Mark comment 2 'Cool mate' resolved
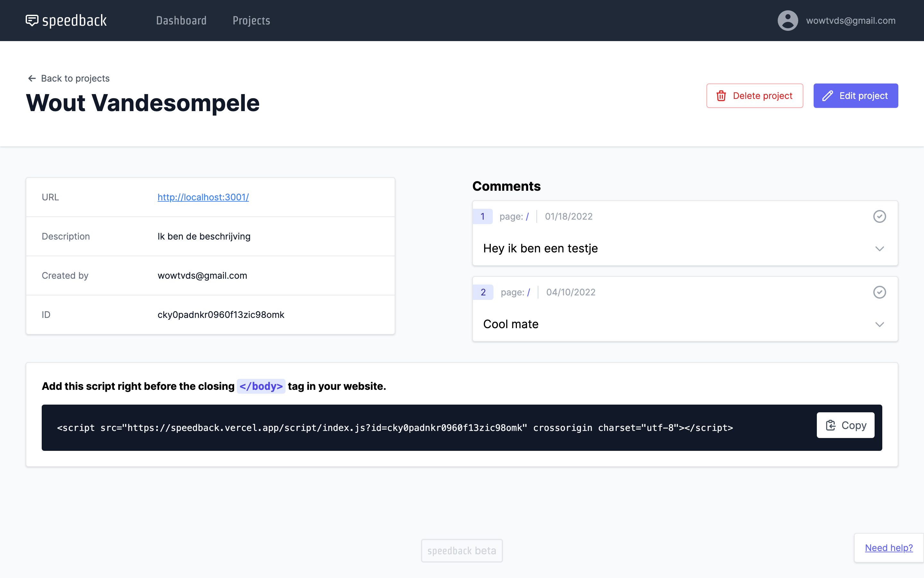Viewport: 924px width, 578px height. pos(879,292)
